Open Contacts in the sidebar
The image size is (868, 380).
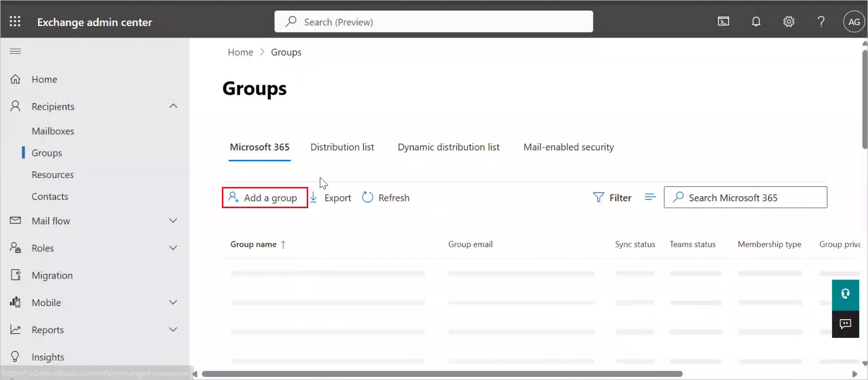tap(50, 197)
